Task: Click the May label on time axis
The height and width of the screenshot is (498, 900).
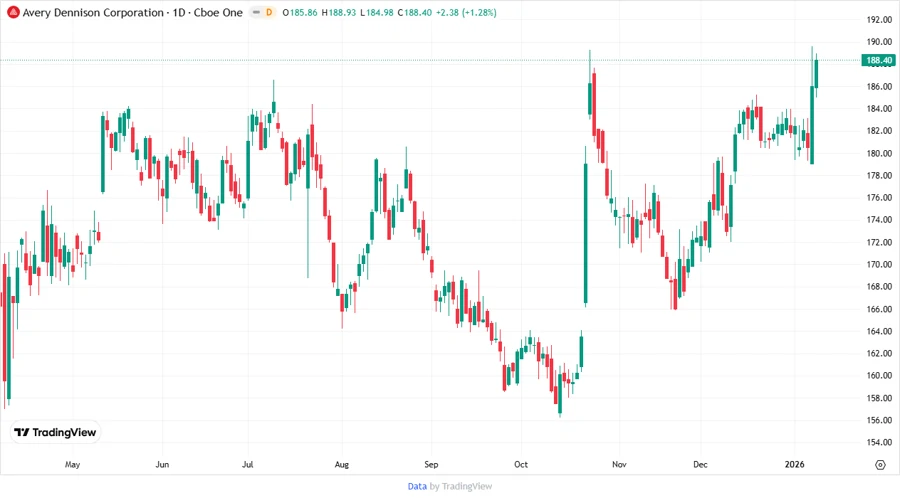Action: (x=72, y=464)
